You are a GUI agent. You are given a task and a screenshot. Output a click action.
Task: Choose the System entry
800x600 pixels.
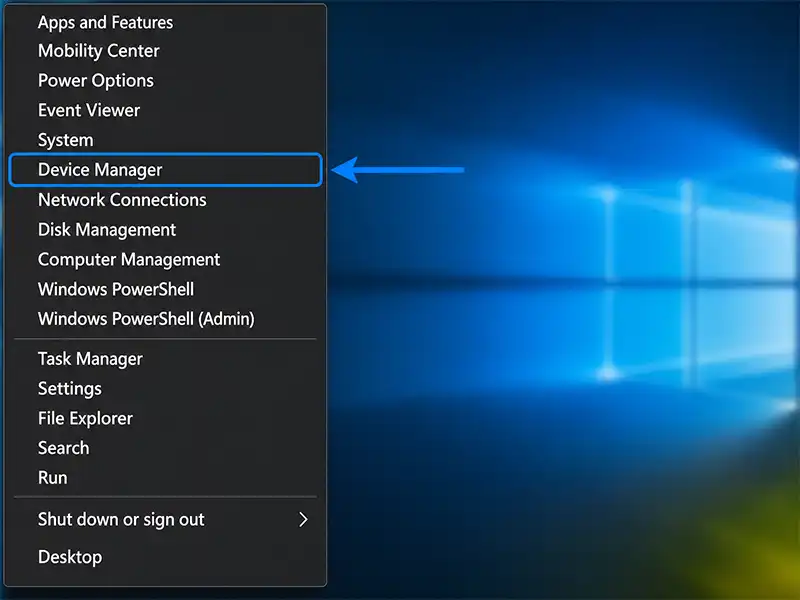click(x=165, y=140)
